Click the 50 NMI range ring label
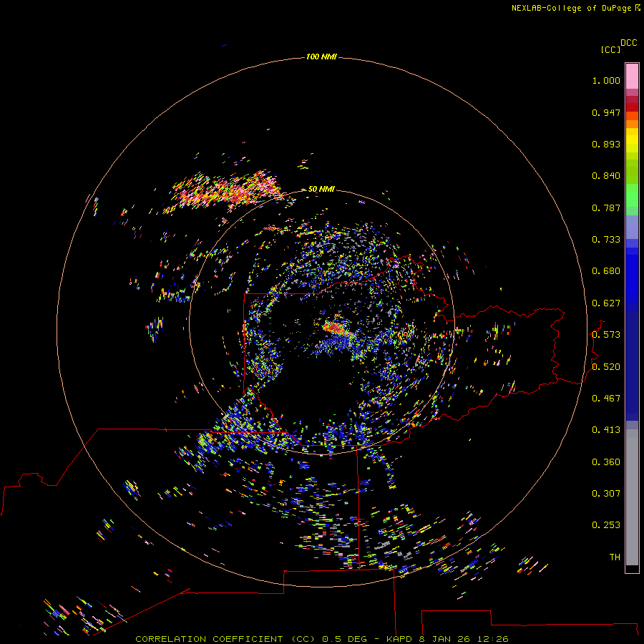 (x=321, y=189)
